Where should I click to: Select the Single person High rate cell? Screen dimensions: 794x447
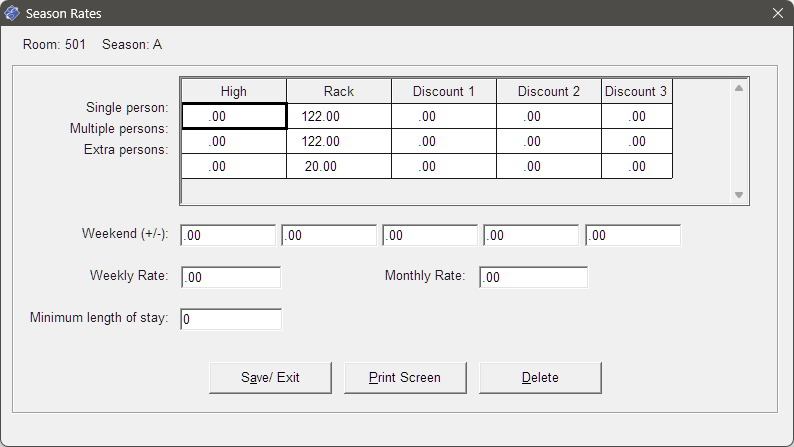click(234, 116)
